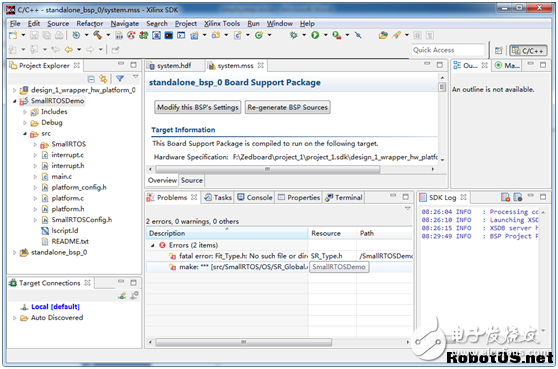The image size is (558, 369).
Task: Click the Run with red toolbox icon
Action: 337,35
